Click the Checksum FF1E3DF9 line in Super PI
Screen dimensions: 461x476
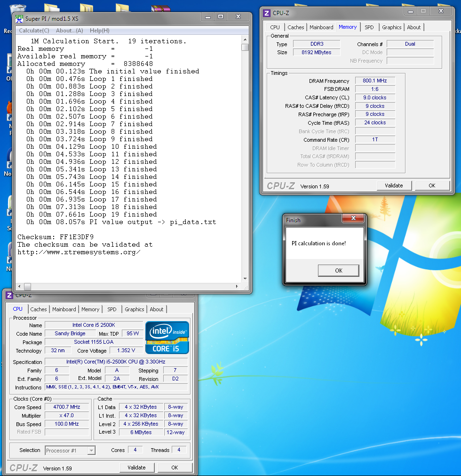(56, 237)
